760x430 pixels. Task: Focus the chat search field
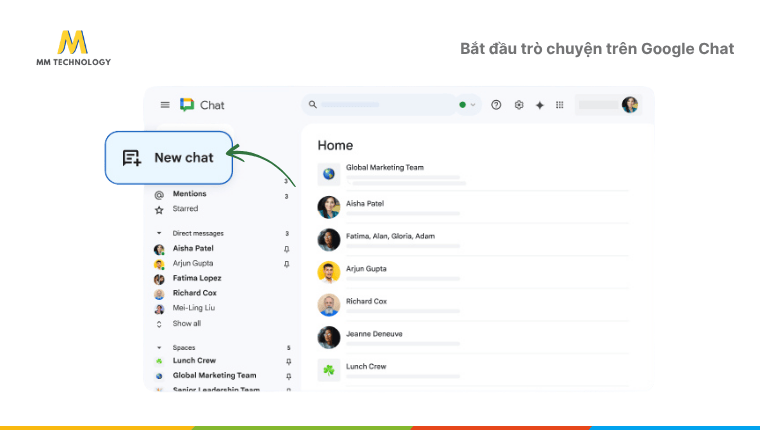coord(379,105)
